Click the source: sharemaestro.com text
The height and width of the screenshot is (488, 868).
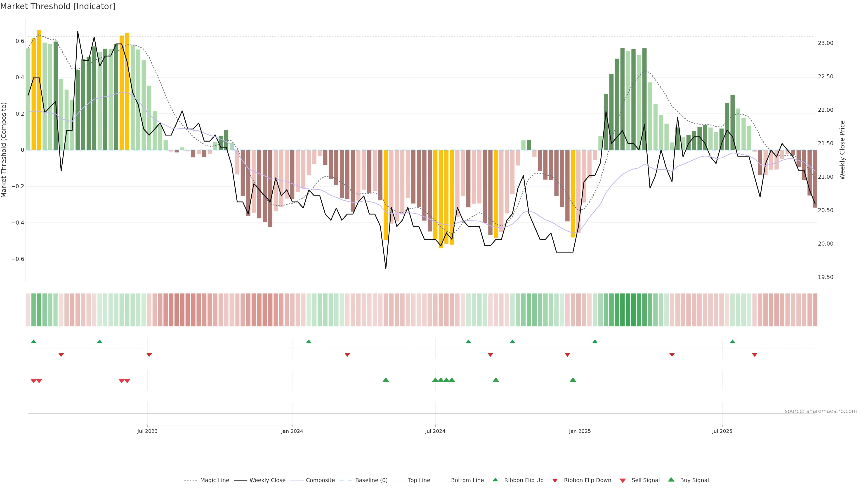[x=821, y=411]
